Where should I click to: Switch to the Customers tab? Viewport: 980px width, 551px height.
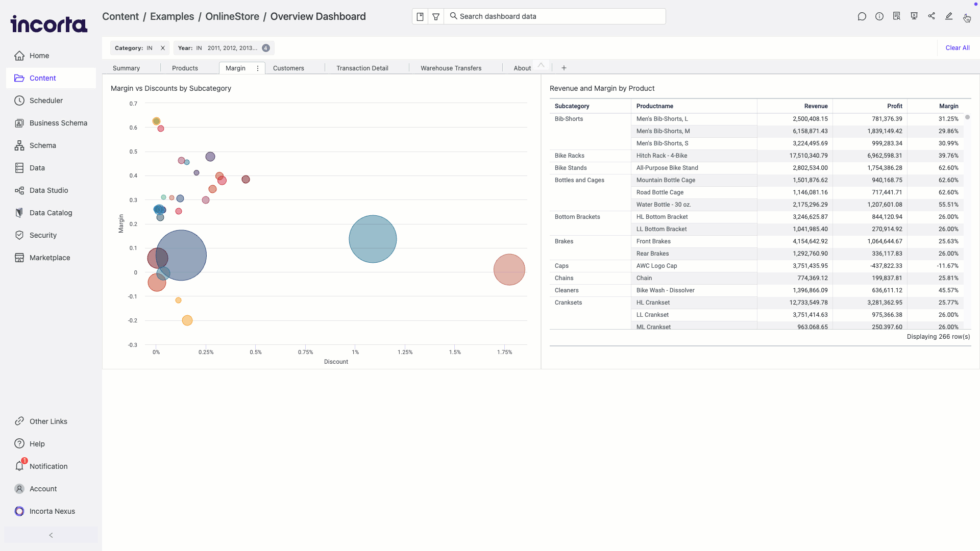tap(288, 68)
